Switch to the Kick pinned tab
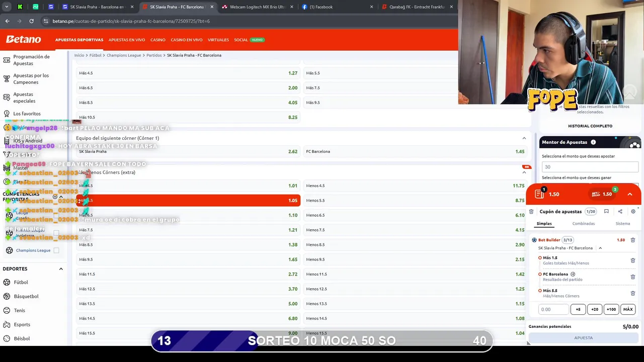 click(20, 7)
